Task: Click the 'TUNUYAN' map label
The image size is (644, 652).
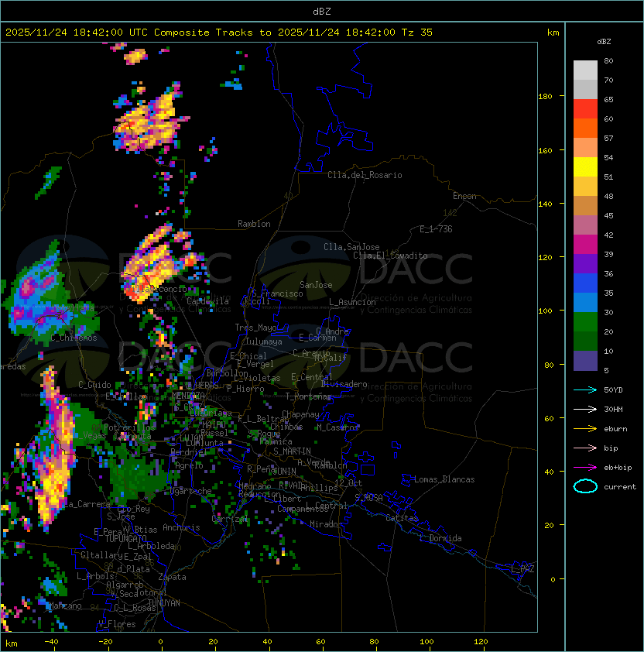Action: coord(164,603)
